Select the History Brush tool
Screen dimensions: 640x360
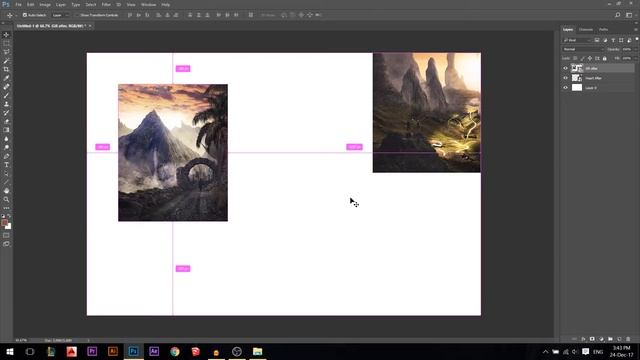pos(6,113)
